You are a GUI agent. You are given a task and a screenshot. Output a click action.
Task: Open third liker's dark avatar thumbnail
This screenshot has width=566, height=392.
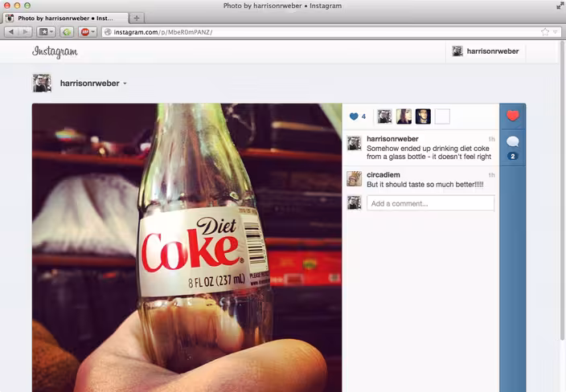423,116
